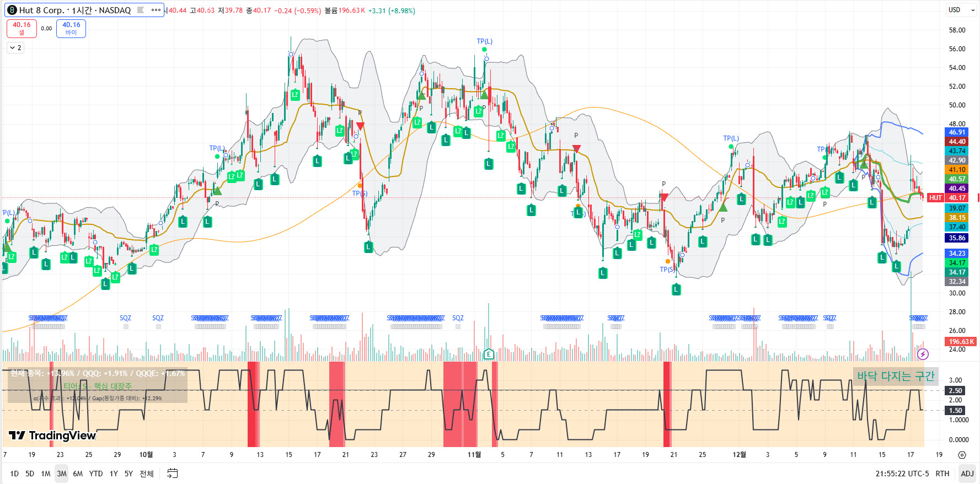This screenshot has height=484, width=980.
Task: Open the timezone menu showing 21:55:22 UTC-5
Action: [902, 474]
